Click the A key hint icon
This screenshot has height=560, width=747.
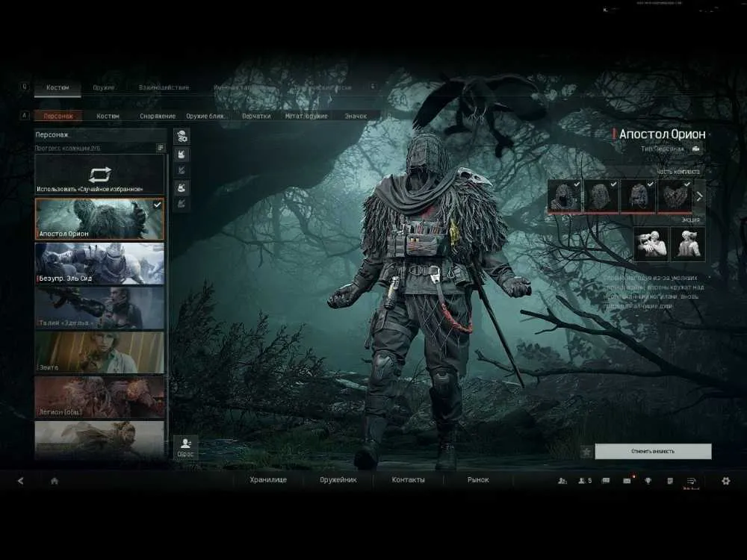point(25,115)
